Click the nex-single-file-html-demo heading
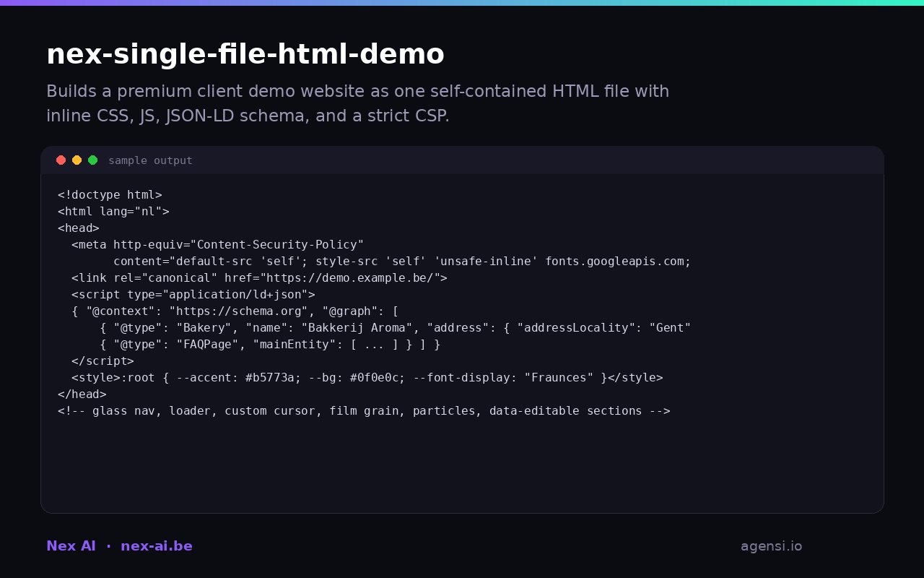Viewport: 924px width, 578px height. tap(245, 54)
